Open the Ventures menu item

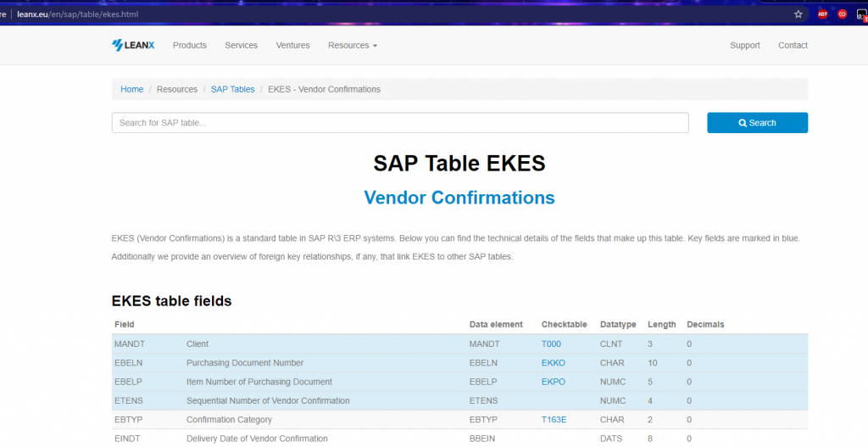[292, 46]
